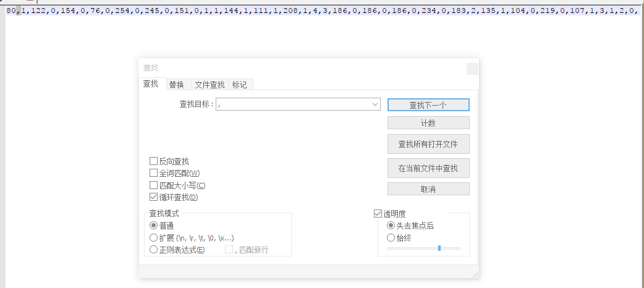The width and height of the screenshot is (644, 288).
Task: Expand the 查找目标 history dropdown arrow
Action: [x=375, y=104]
